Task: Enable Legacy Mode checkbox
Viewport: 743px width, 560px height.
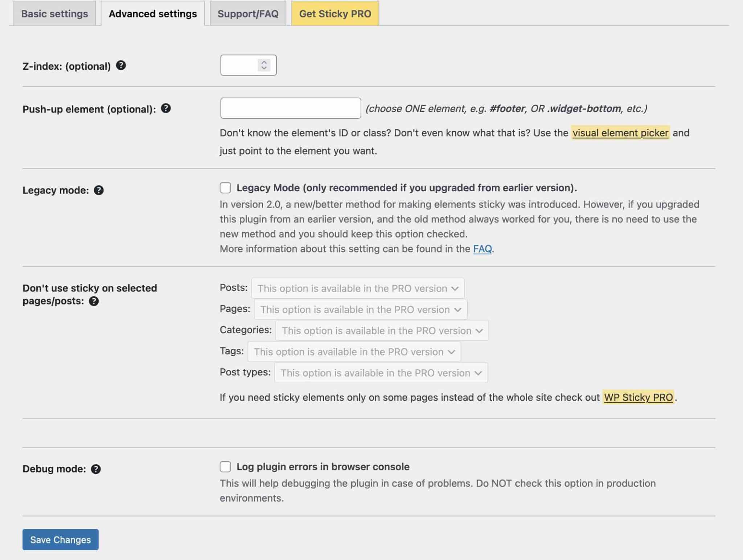Action: coord(225,187)
